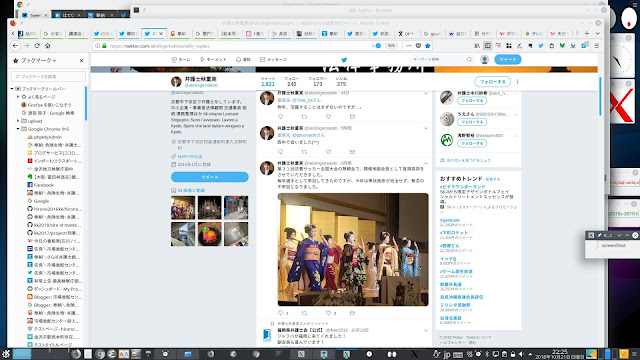The height and width of the screenshot is (360, 640).
Task: Open the three-dot menu beside フォローする
Action: point(518,82)
